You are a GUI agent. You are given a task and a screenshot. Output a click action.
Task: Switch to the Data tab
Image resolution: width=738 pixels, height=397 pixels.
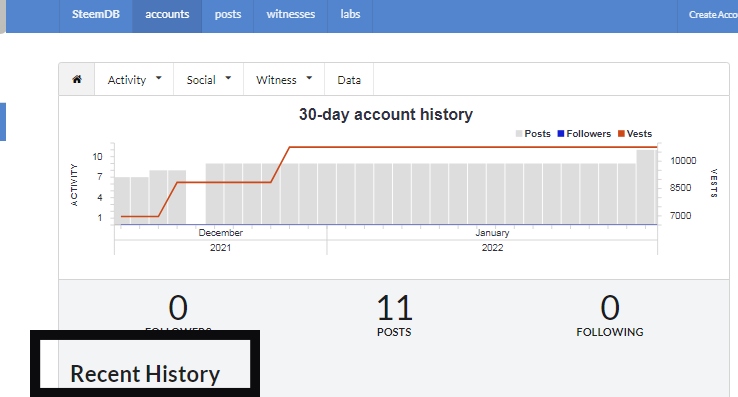pyautogui.click(x=349, y=80)
